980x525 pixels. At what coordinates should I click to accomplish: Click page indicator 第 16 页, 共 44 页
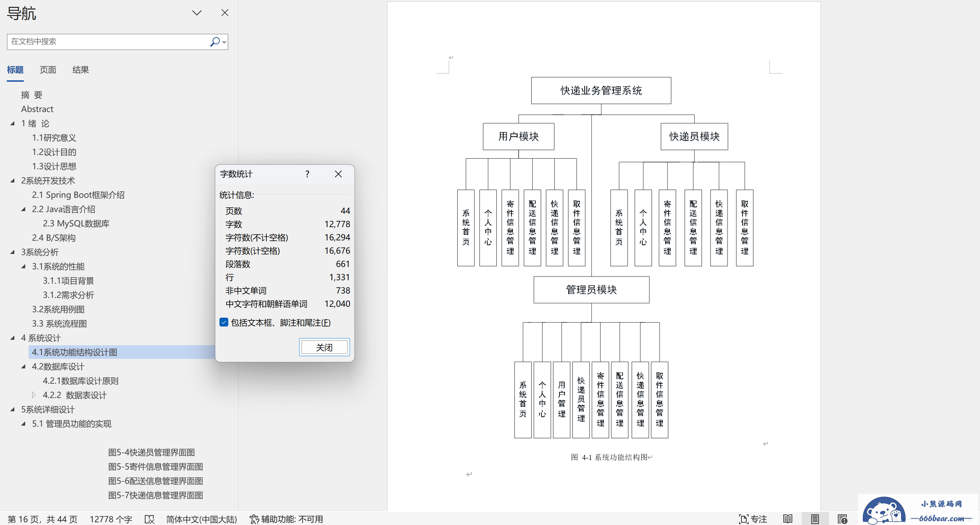pos(43,519)
